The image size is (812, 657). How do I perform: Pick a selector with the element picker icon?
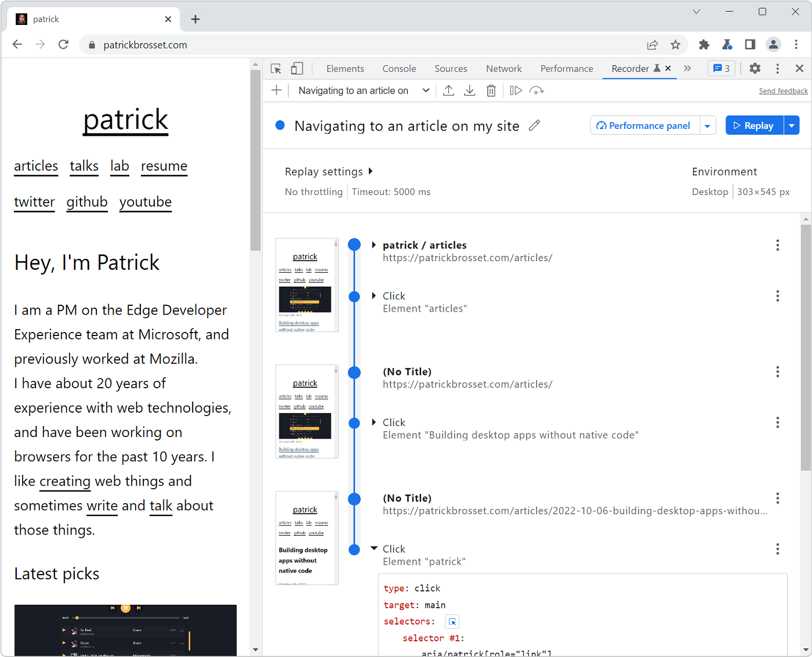tap(452, 621)
